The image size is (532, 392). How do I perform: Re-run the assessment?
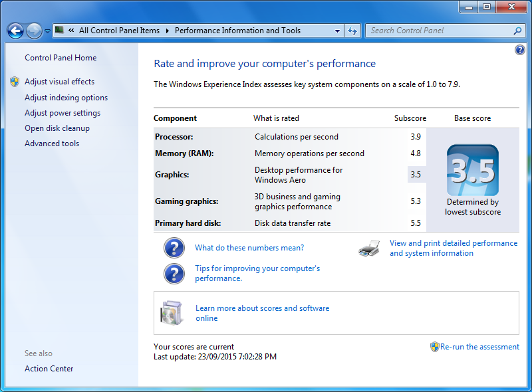click(x=479, y=347)
